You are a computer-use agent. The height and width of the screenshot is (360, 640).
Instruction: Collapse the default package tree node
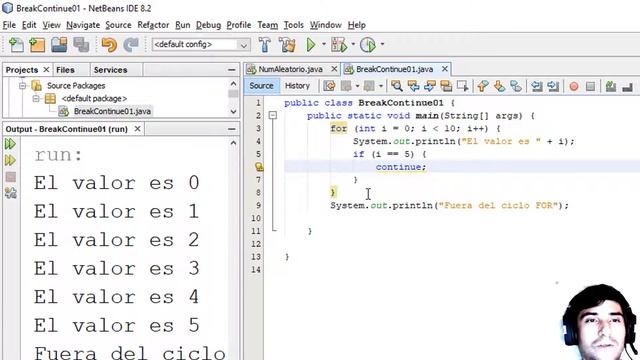coord(36,98)
